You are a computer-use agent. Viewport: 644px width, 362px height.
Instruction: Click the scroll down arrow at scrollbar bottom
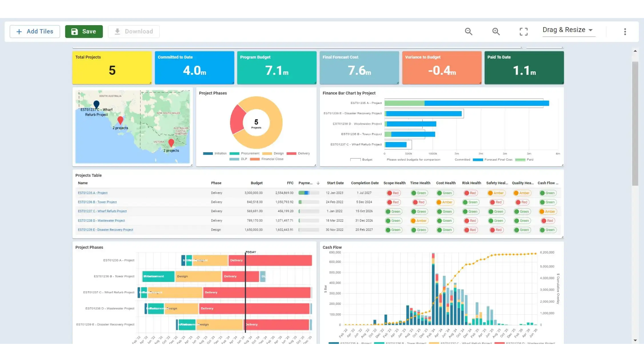(x=635, y=340)
